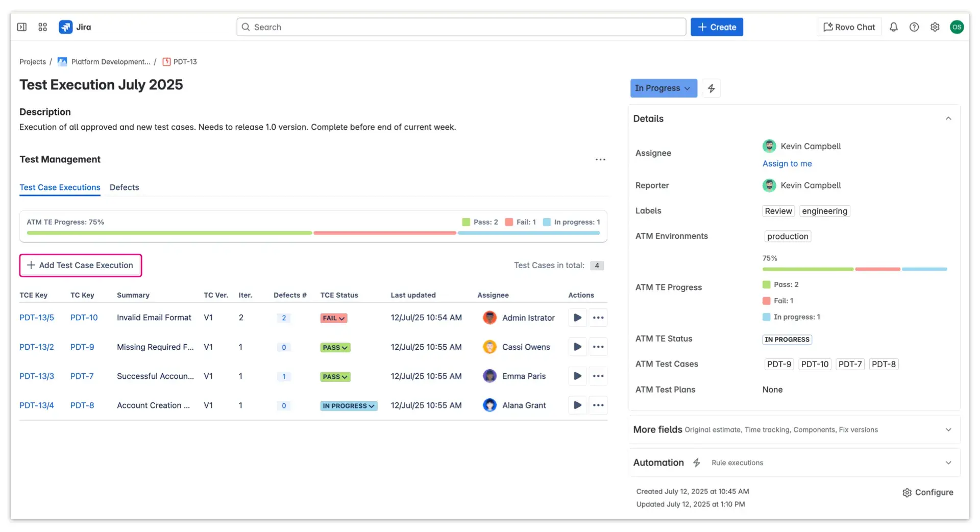Image resolution: width=980 pixels, height=532 pixels.
Task: Collapse the left sidebar panel
Action: tap(21, 27)
